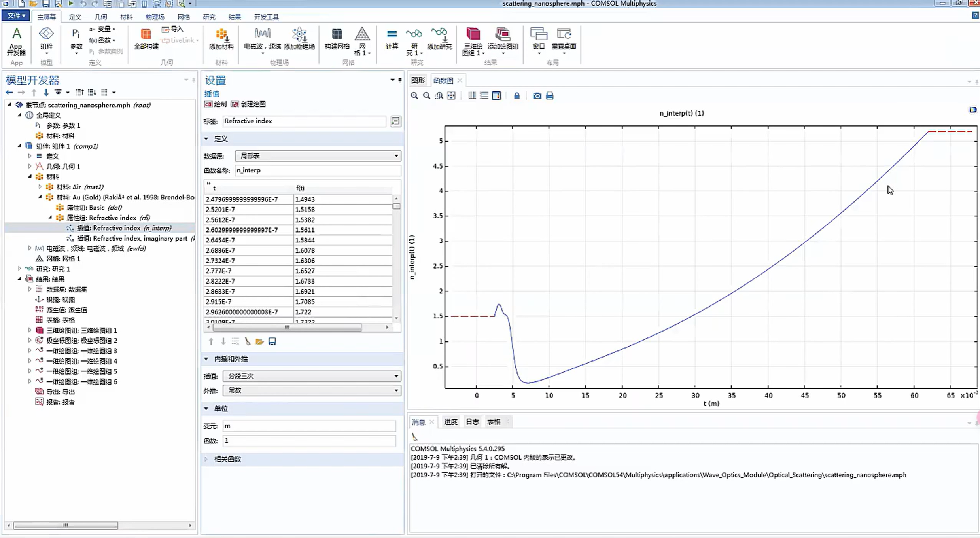Click the 创建绘图 button in settings
The width and height of the screenshot is (980, 538).
pos(248,104)
